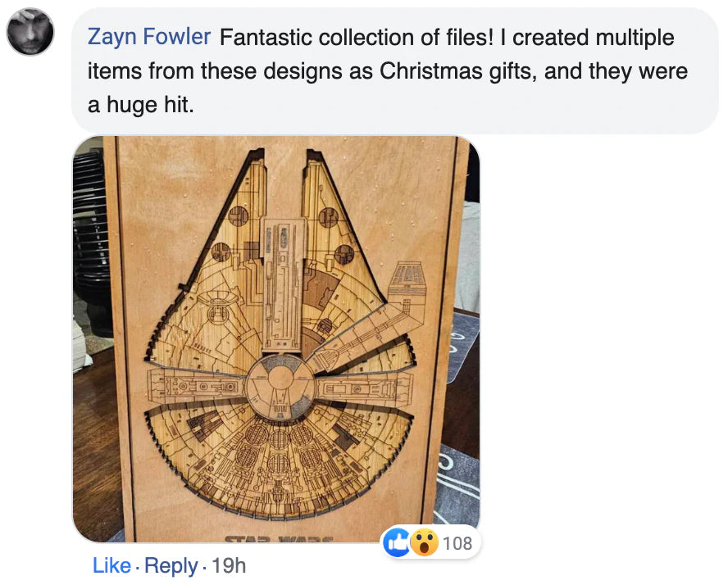Reply to Zayn Fowler's comment
Screen dimensions: 728x585
pyautogui.click(x=171, y=565)
